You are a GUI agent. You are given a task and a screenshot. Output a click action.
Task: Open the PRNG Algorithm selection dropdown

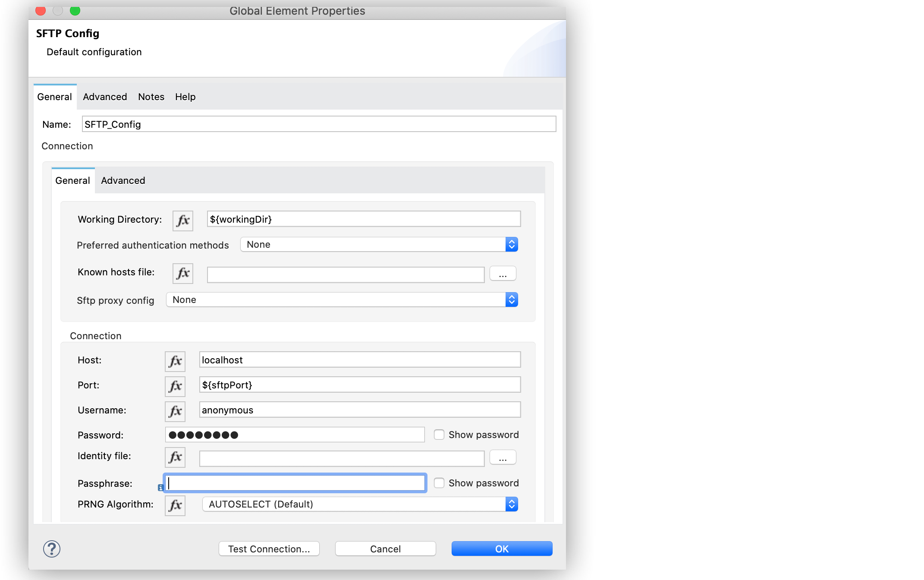512,504
